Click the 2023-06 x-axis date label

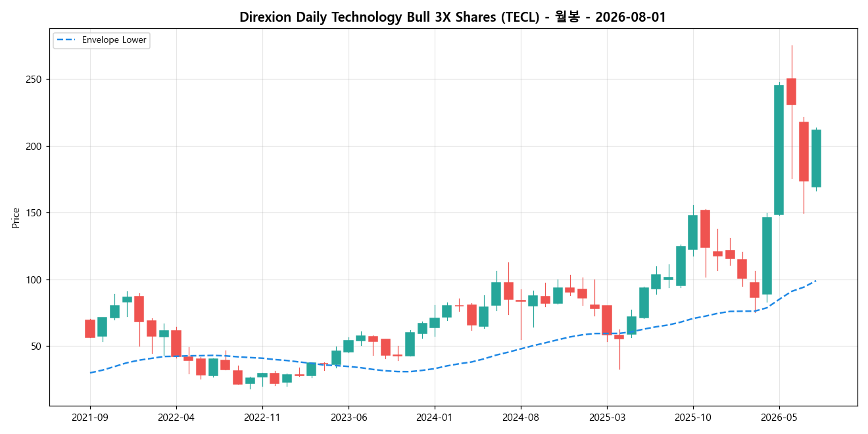[349, 417]
